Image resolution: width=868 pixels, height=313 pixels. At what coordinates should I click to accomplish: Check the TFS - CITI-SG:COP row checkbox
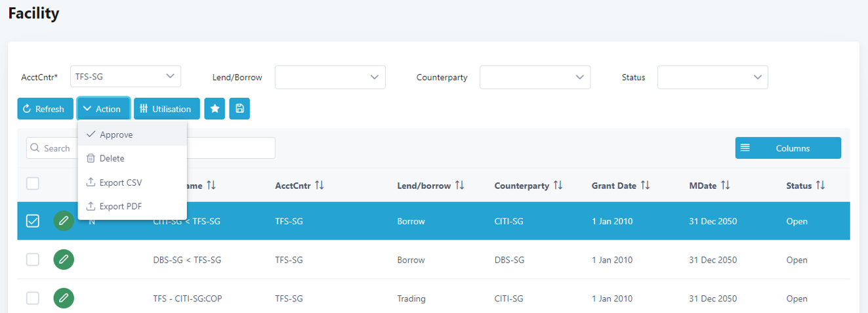coord(33,299)
